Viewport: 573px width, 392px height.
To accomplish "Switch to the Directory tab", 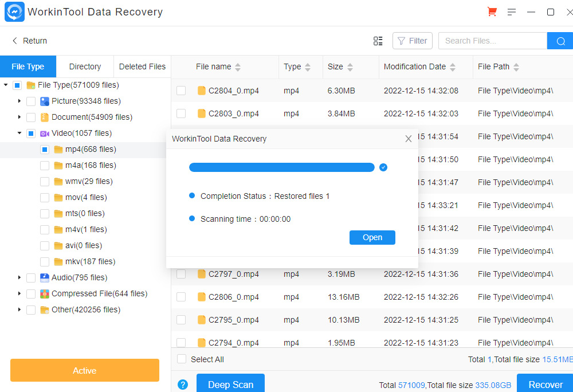I will (85, 66).
